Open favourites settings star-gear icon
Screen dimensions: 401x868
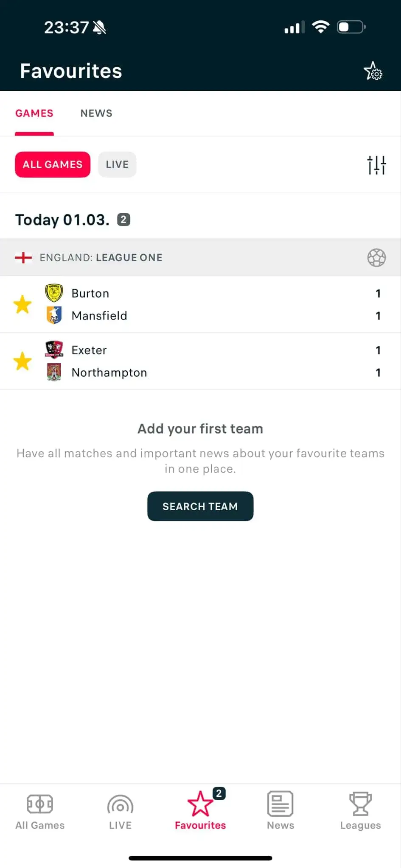point(373,71)
